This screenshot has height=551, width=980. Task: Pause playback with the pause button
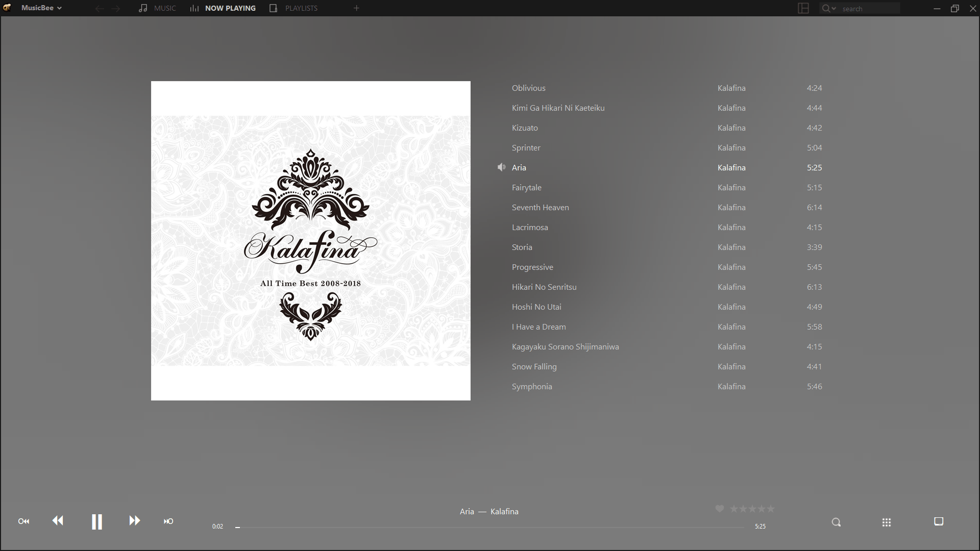tap(96, 521)
